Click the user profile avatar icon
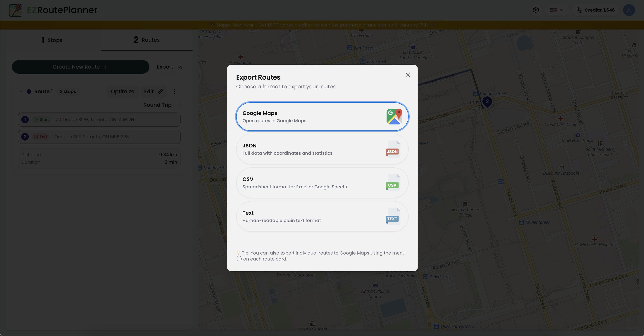 coord(629,10)
